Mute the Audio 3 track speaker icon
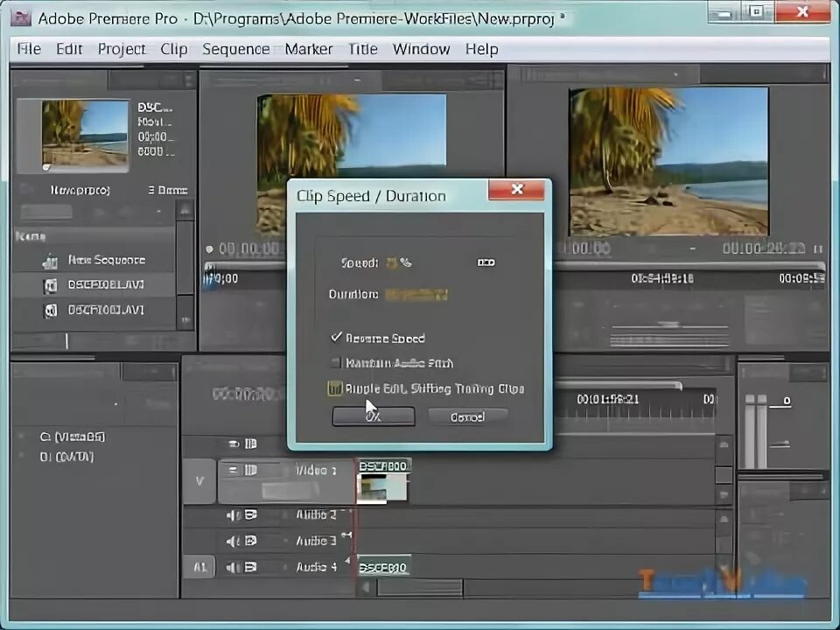Image resolution: width=840 pixels, height=630 pixels. point(233,541)
